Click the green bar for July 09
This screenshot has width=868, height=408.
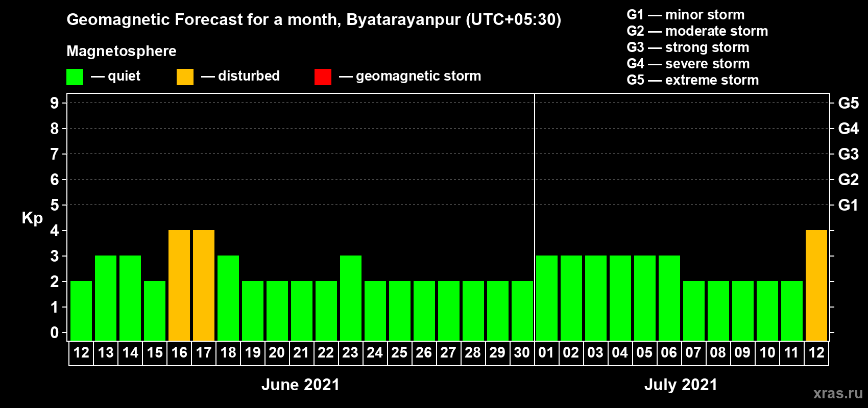pos(743,311)
